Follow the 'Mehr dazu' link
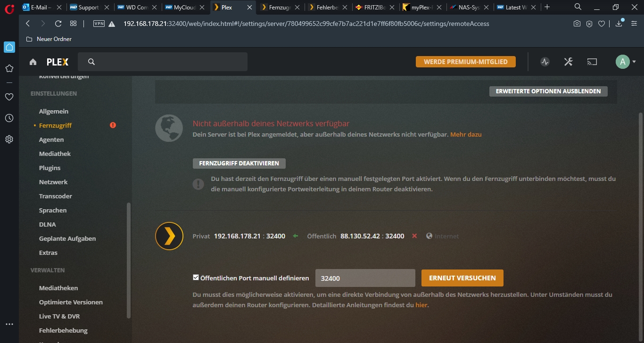The image size is (644, 343). point(466,134)
